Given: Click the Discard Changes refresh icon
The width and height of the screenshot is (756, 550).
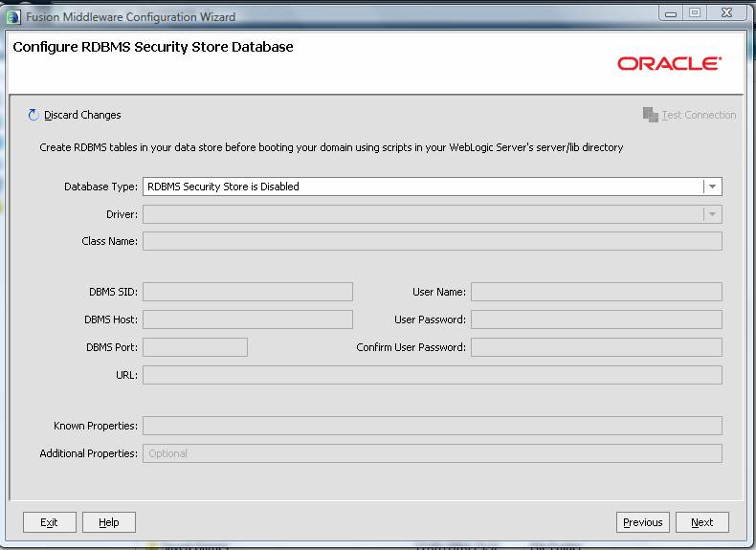Looking at the screenshot, I should tap(33, 115).
